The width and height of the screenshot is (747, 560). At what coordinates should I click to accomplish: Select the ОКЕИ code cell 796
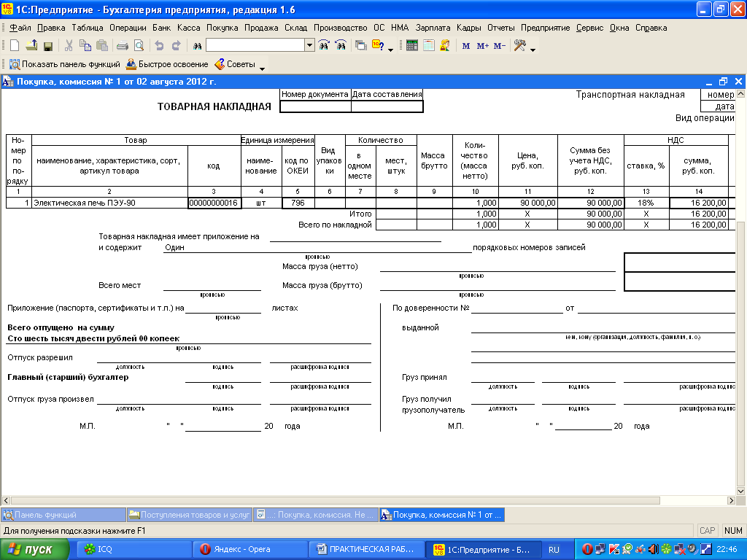(298, 203)
